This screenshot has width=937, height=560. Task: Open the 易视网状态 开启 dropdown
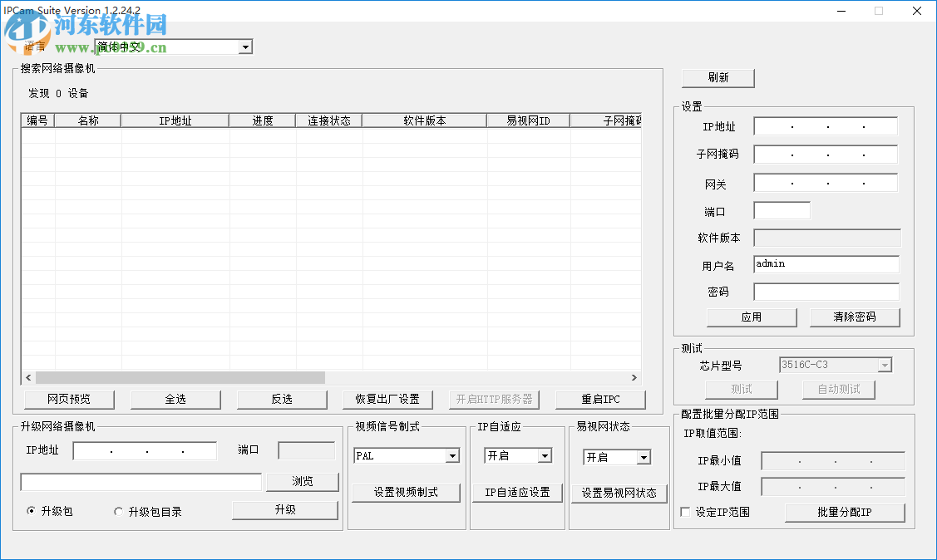[x=644, y=457]
